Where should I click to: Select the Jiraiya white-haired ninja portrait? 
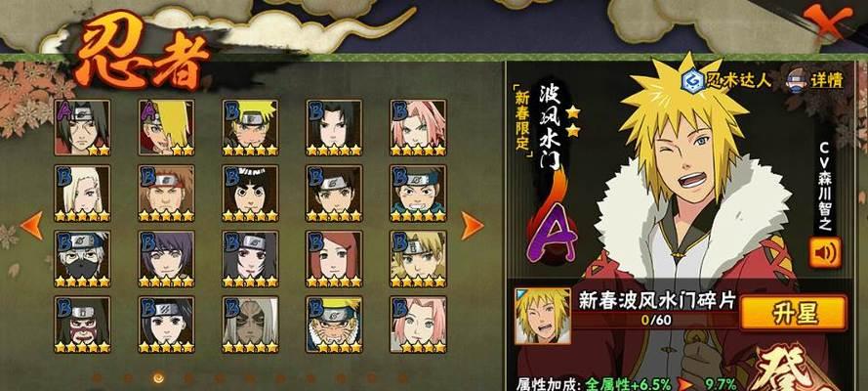(x=250, y=325)
